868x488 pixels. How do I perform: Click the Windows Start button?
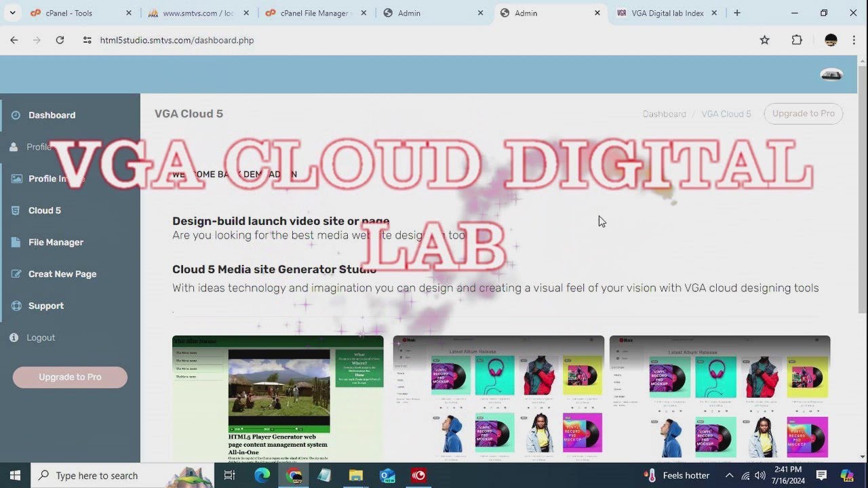[x=15, y=475]
